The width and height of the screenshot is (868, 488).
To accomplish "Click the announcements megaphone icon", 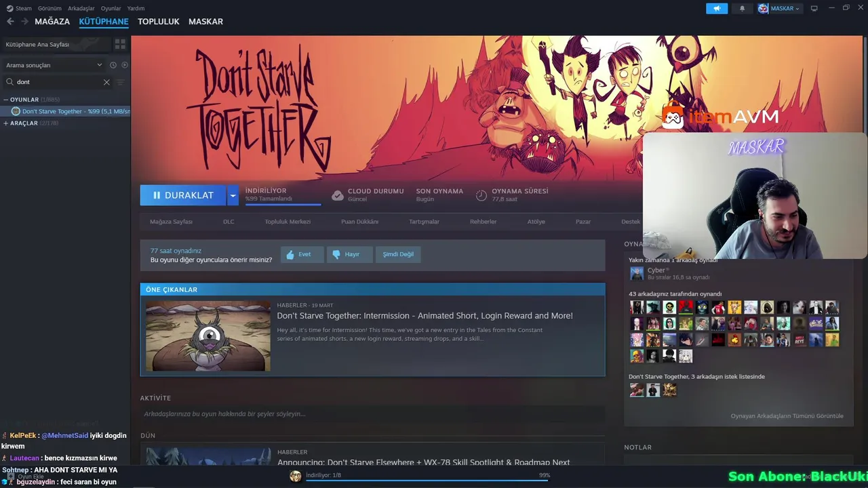I will (716, 8).
